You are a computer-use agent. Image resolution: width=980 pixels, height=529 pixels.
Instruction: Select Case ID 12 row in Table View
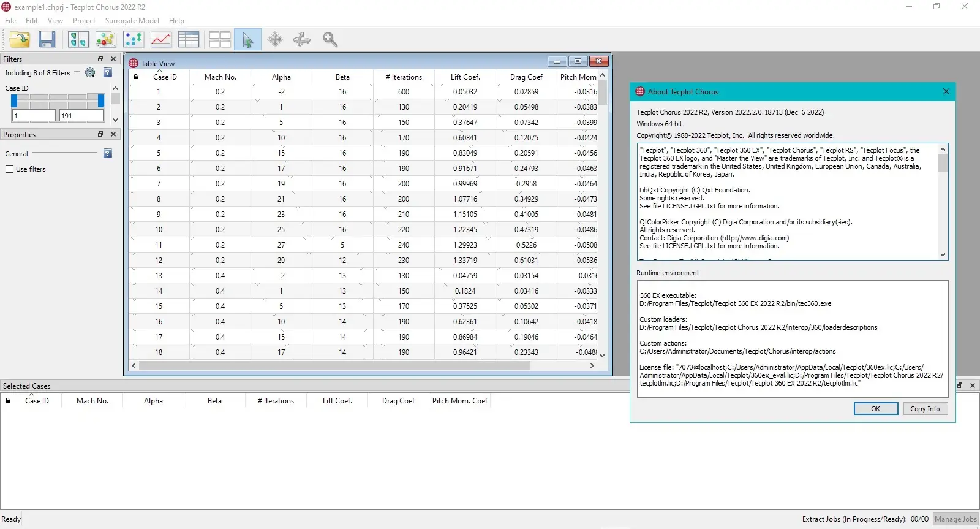159,260
